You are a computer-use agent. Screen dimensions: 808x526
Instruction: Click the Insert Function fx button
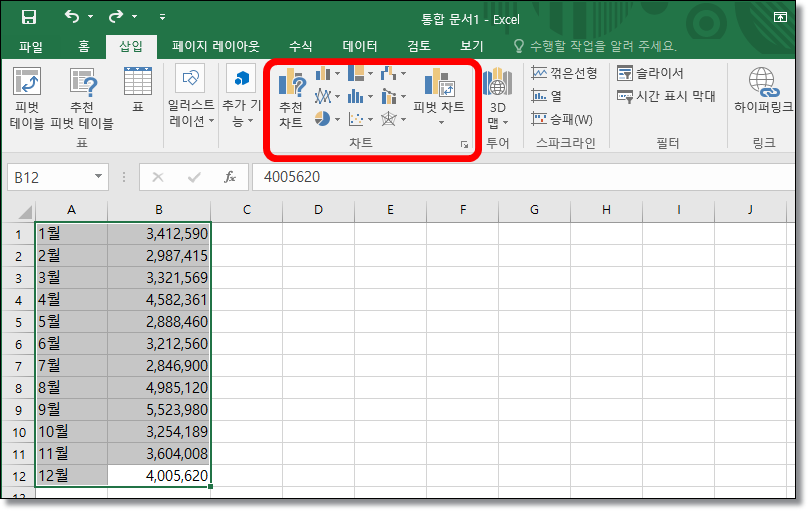point(229,177)
